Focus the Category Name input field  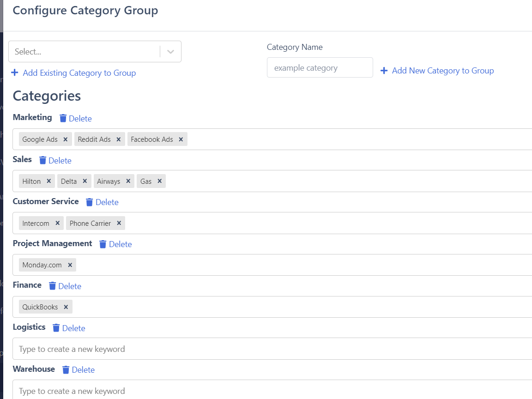[x=320, y=68]
